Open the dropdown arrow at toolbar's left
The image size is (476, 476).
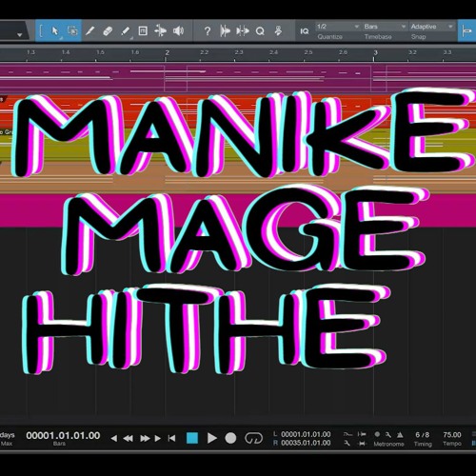tap(20, 34)
